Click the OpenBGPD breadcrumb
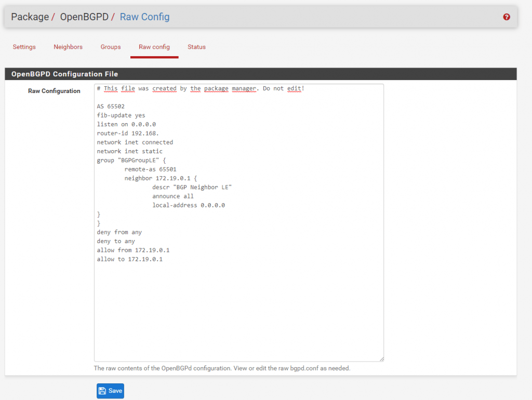Image resolution: width=532 pixels, height=400 pixels. (84, 17)
